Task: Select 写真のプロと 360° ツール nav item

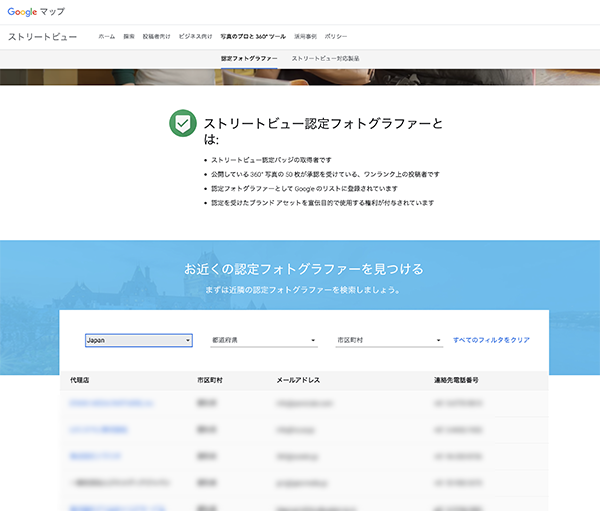Action: tap(253, 36)
